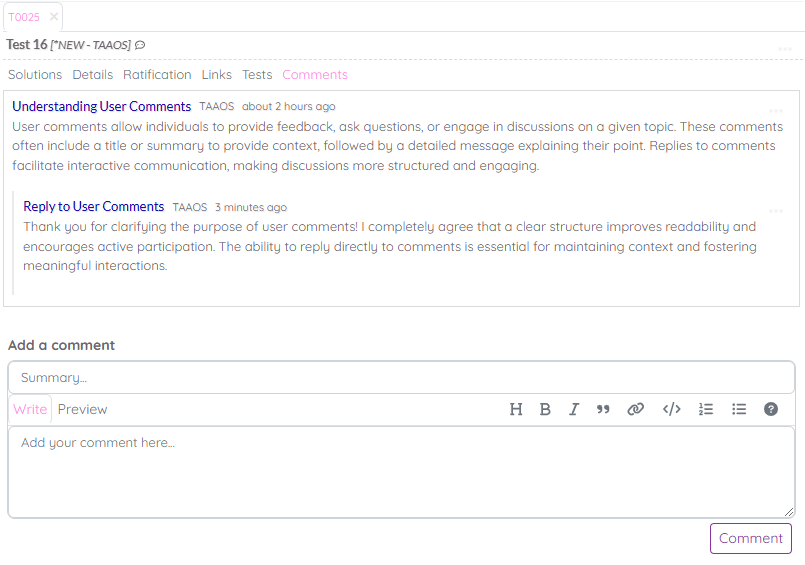Click the comment bubble icon beside Test 16

click(140, 45)
